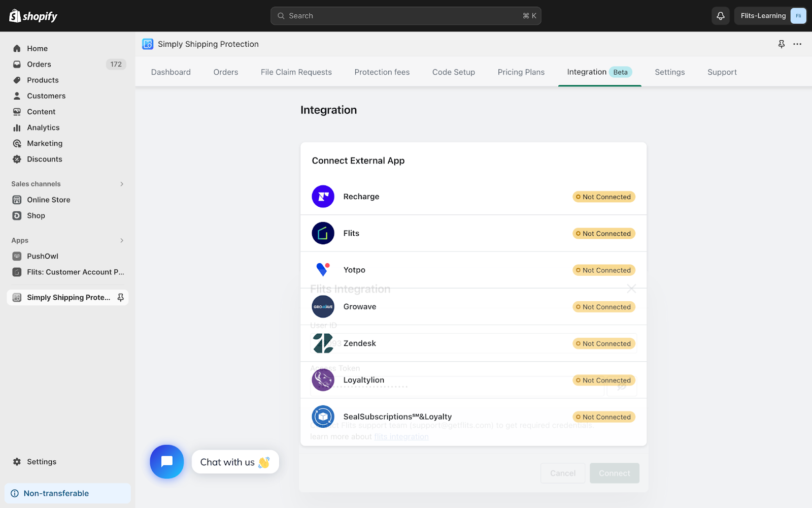Click the Online Store icon
The height and width of the screenshot is (508, 812).
coord(17,200)
